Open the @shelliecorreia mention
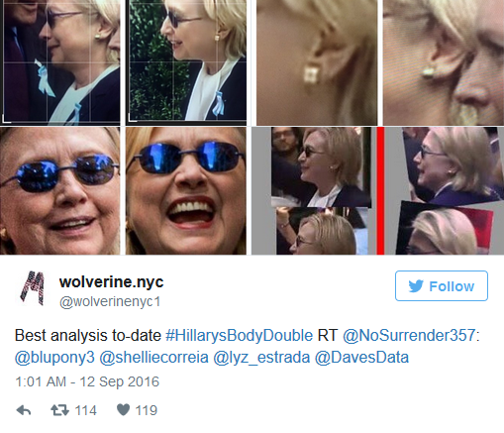 (153, 358)
